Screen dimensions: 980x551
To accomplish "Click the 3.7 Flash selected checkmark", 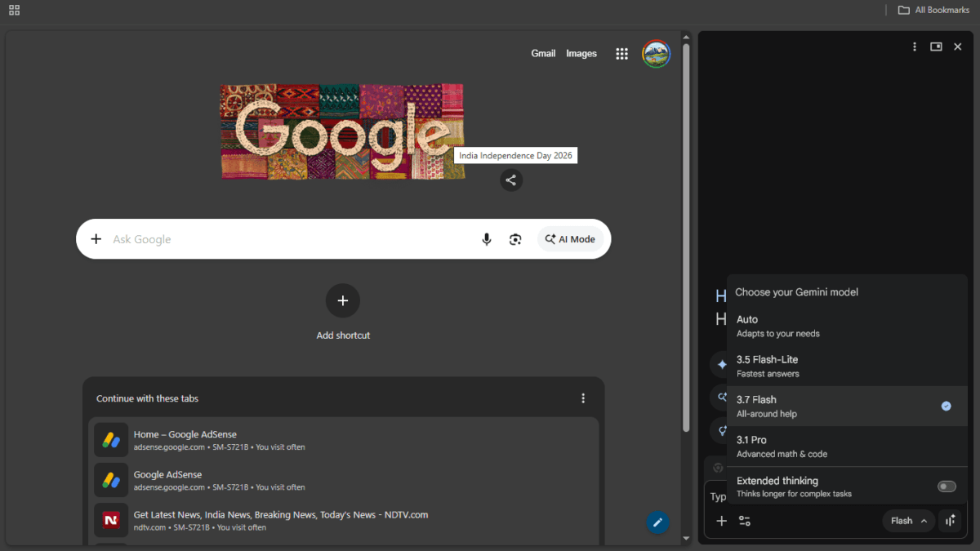I will (x=946, y=406).
